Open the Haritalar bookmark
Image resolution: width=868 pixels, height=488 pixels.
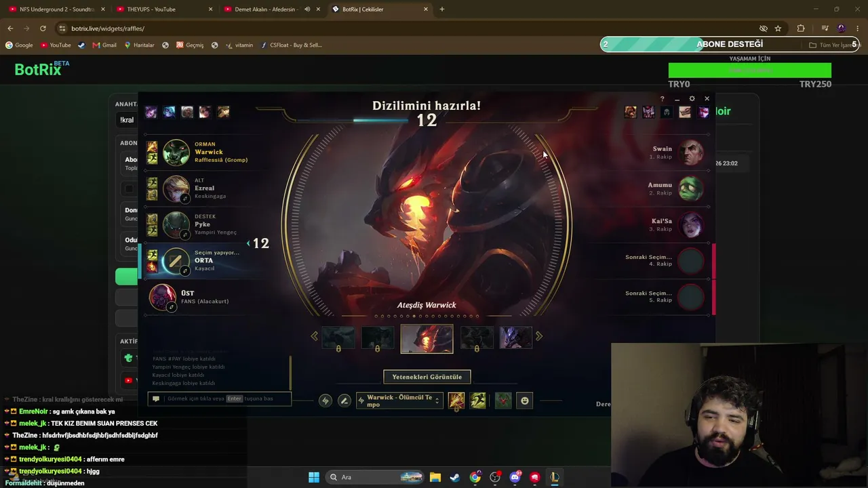pyautogui.click(x=139, y=45)
